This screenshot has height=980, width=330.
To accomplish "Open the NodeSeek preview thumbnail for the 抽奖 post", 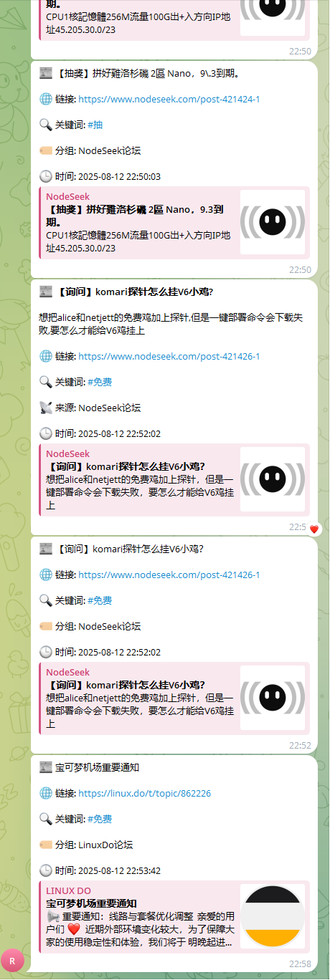I will pos(273,222).
